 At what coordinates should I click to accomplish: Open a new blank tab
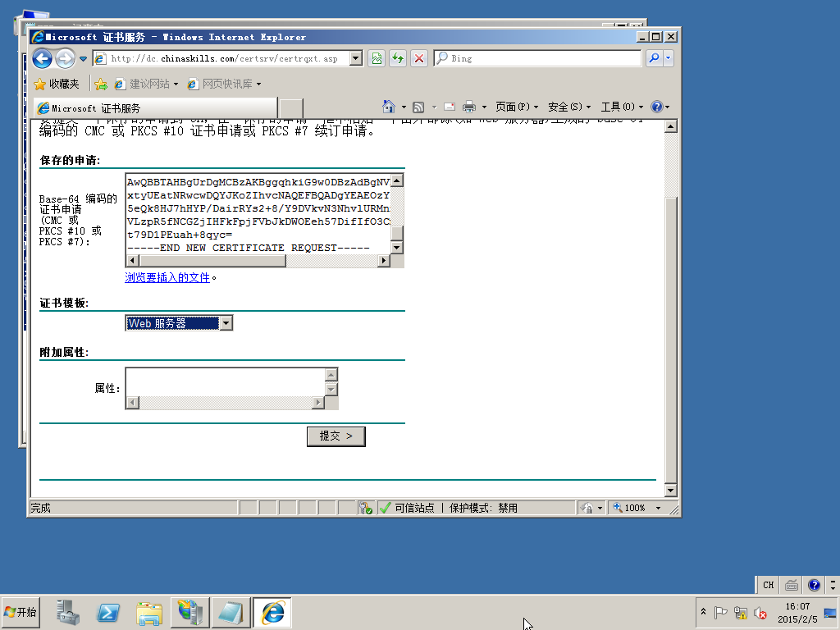291,109
